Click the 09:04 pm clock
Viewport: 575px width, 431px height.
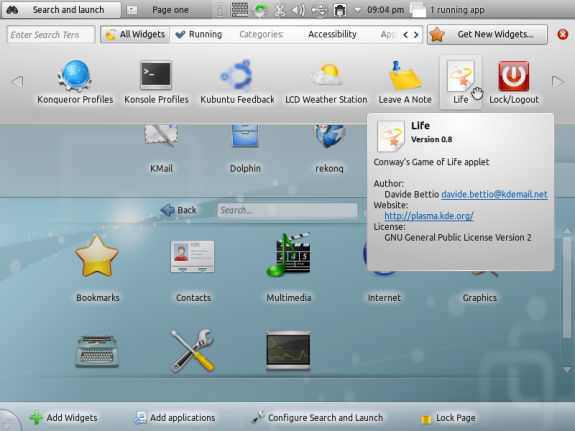[385, 10]
